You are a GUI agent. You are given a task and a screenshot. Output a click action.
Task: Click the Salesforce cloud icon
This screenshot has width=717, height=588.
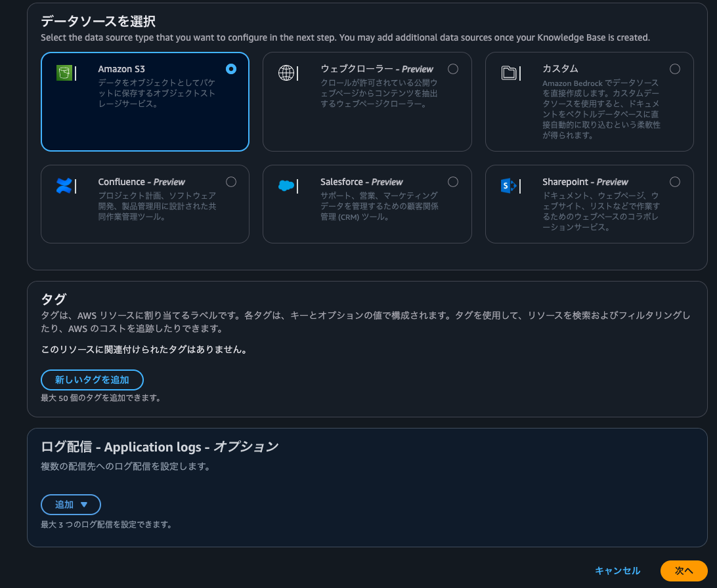click(x=287, y=186)
